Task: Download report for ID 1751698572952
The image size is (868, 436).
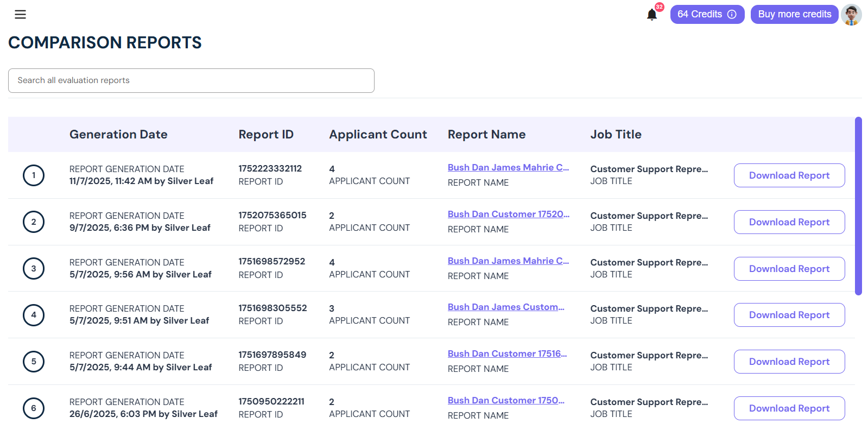Action: click(x=789, y=269)
